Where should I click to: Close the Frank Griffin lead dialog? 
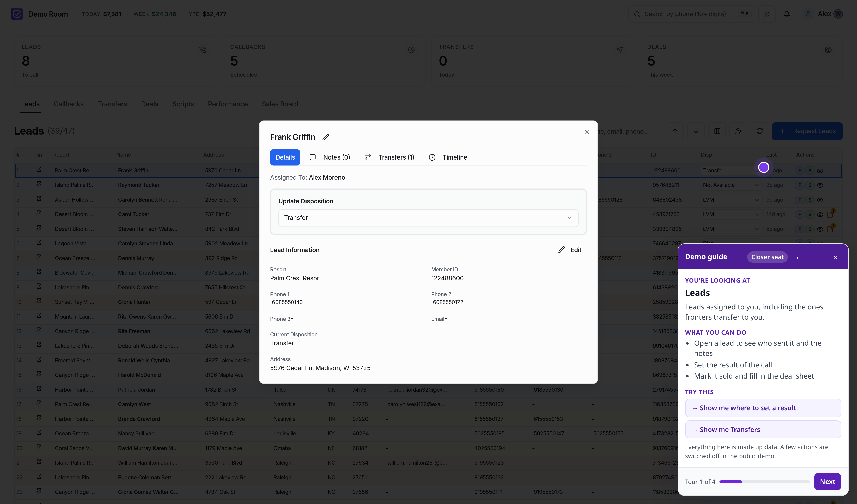pos(587,132)
